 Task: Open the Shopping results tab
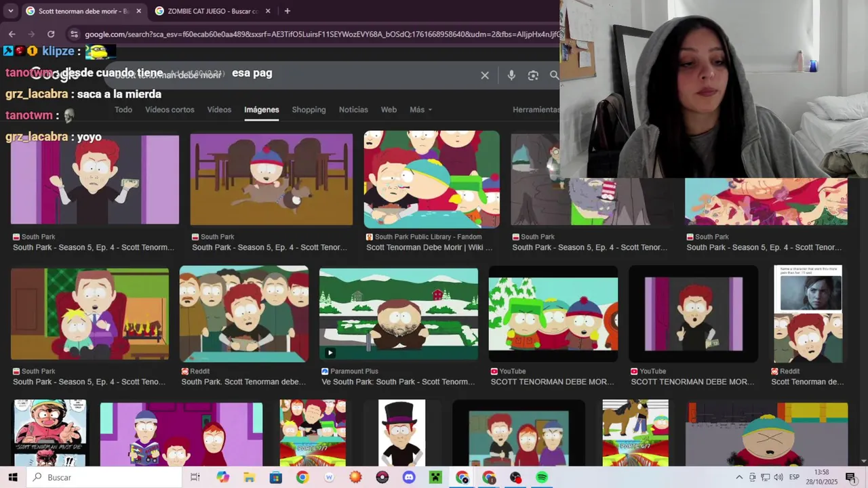(309, 109)
